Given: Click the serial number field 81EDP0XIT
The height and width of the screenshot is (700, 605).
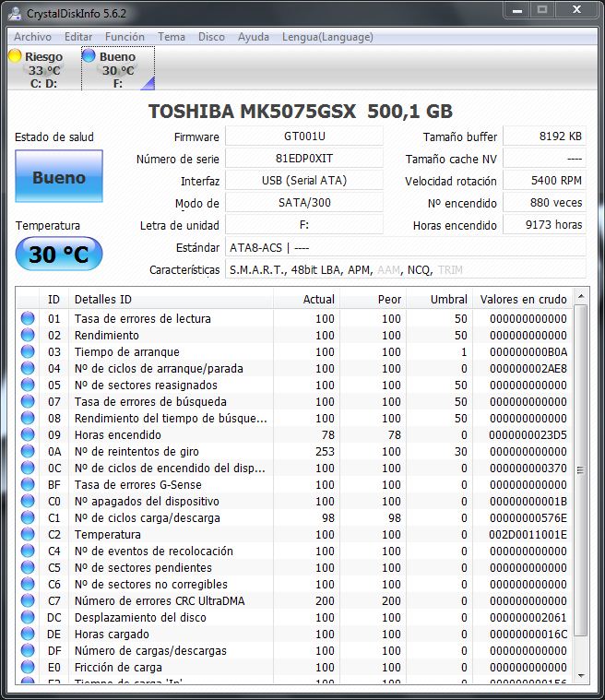Looking at the screenshot, I should tap(304, 158).
